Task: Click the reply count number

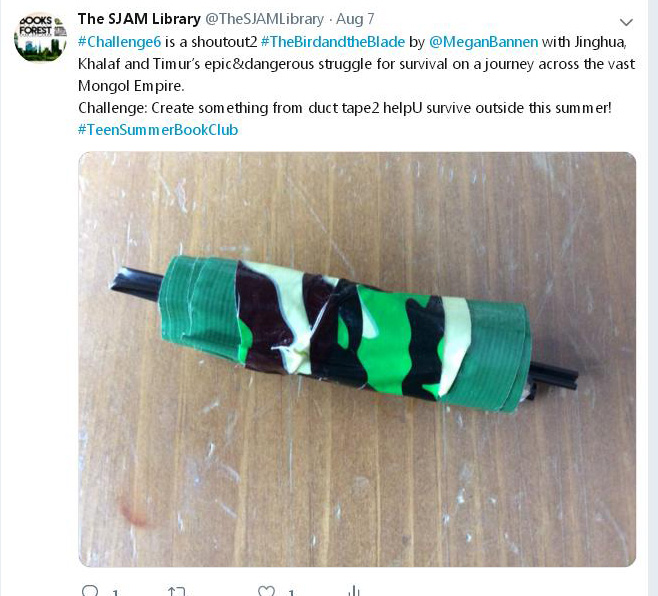Action: 115,593
